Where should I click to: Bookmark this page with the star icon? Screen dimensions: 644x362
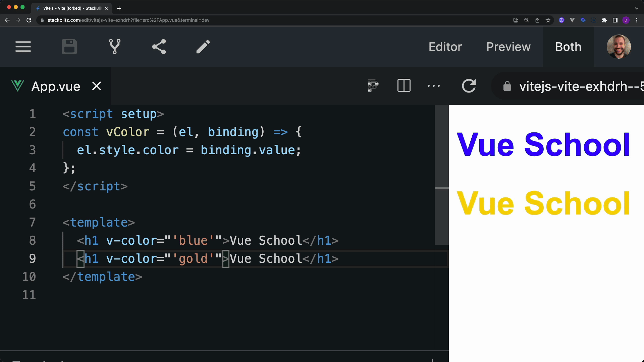(x=548, y=20)
